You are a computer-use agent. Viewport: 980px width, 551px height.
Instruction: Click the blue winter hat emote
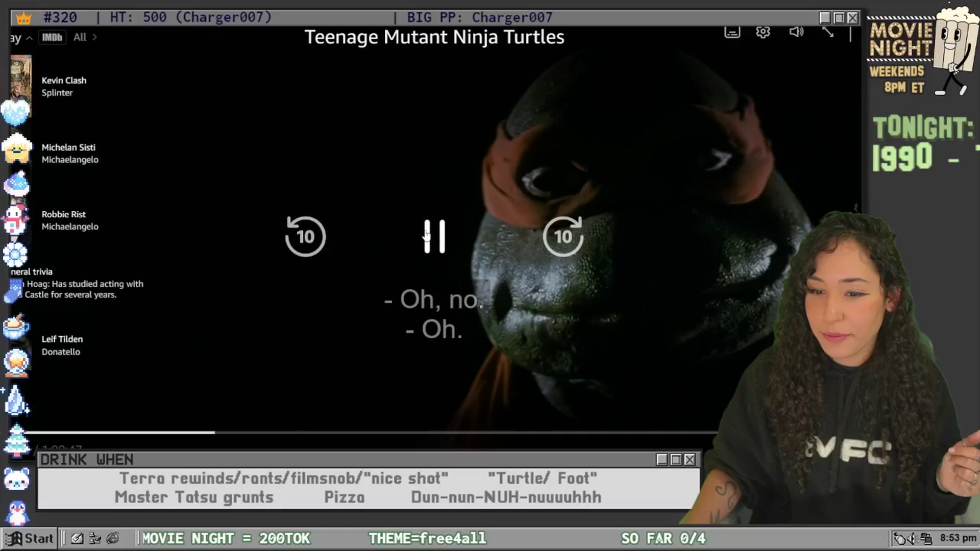pyautogui.click(x=16, y=184)
